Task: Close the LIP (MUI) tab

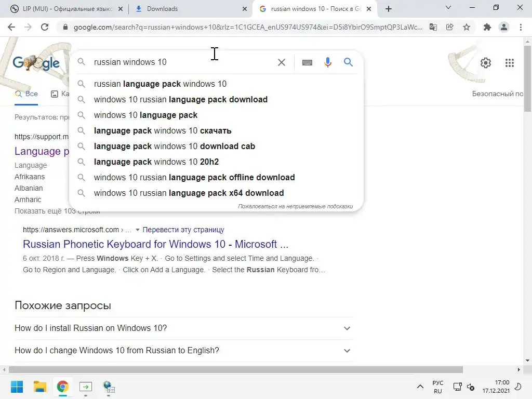Action: coord(121,9)
